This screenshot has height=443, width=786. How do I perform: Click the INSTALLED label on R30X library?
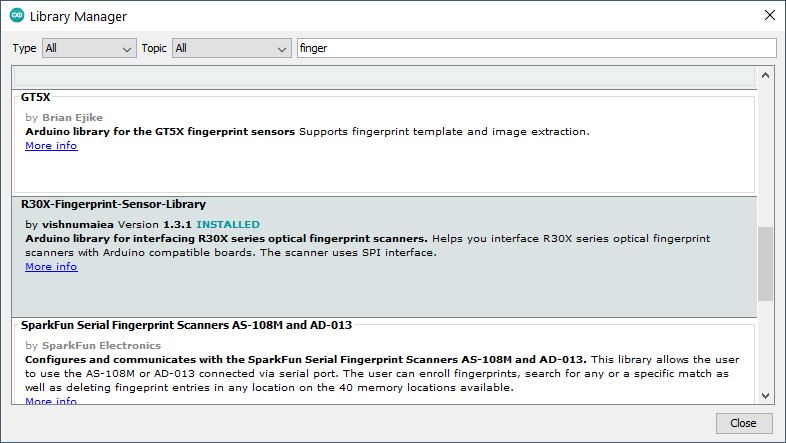(x=228, y=225)
